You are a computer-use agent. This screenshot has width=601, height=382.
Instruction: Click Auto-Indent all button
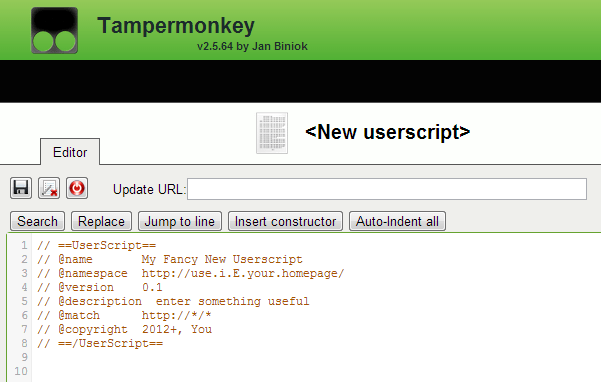397,221
